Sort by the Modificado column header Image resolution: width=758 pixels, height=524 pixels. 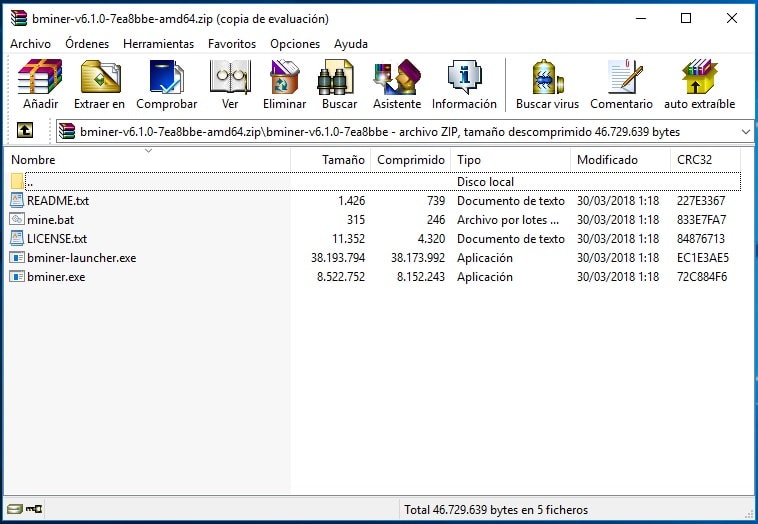click(x=621, y=160)
